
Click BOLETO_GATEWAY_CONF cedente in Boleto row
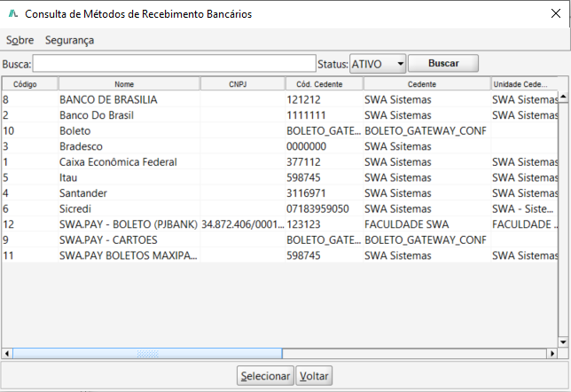pos(426,130)
